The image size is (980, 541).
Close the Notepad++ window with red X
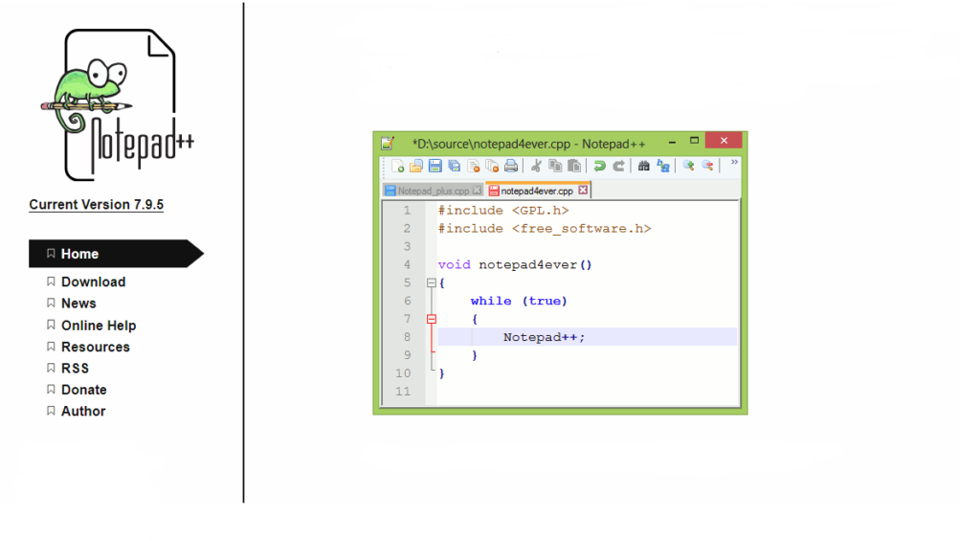[724, 140]
